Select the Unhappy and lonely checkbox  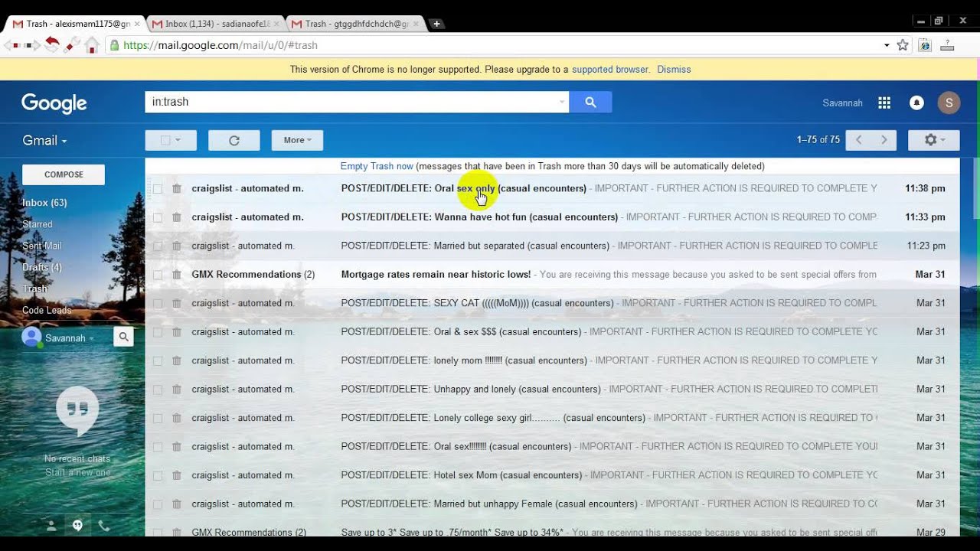157,390
